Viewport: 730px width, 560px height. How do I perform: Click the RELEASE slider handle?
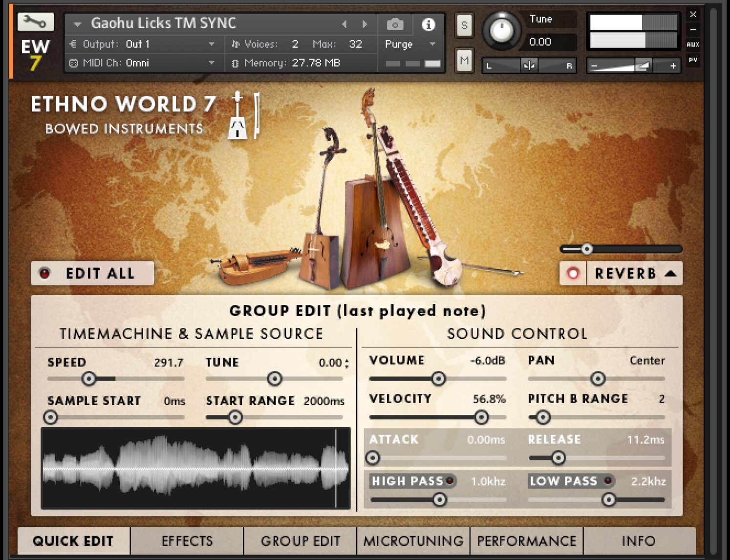pos(558,458)
